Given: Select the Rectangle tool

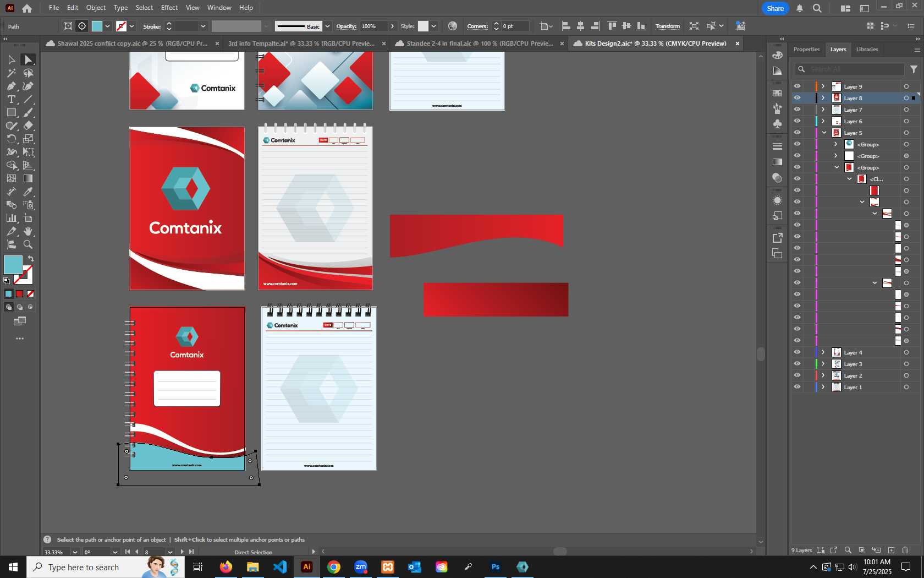Looking at the screenshot, I should tap(11, 112).
